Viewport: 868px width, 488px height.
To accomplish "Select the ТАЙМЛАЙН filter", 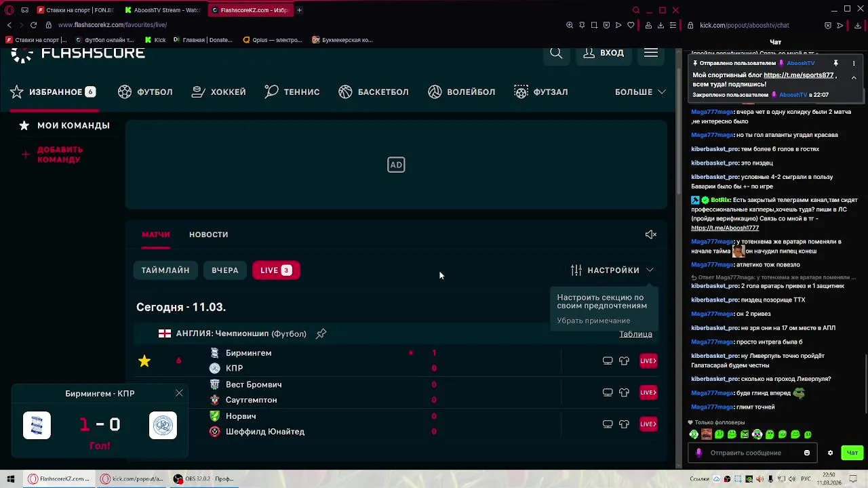I will (165, 270).
